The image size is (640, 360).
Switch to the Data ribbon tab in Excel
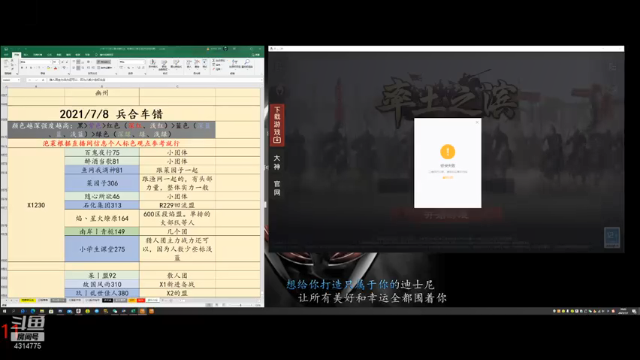[x=59, y=55]
